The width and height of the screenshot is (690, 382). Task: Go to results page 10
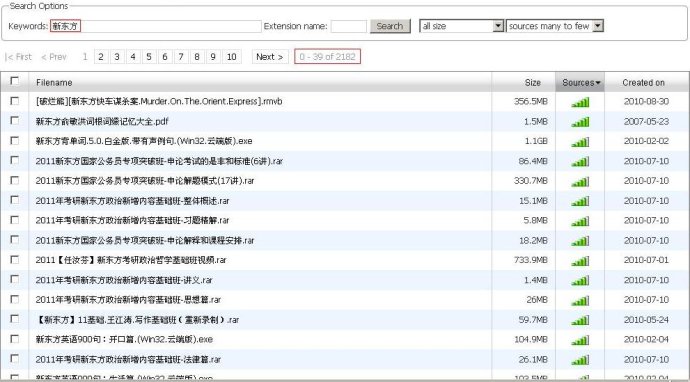231,57
